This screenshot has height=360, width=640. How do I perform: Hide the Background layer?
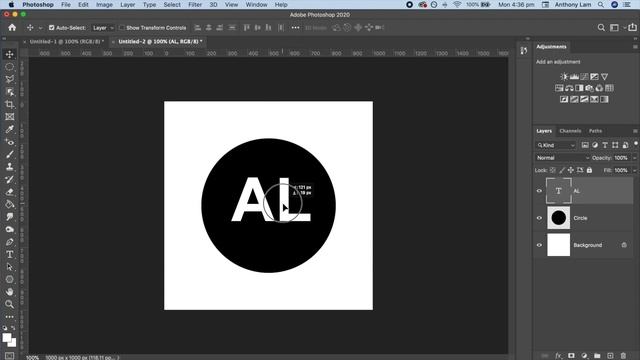tap(539, 245)
